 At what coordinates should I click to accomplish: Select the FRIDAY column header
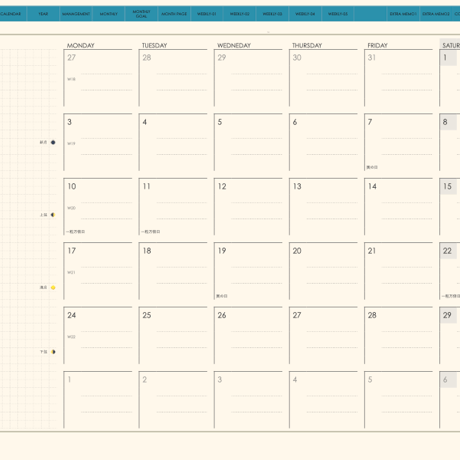tap(377, 45)
